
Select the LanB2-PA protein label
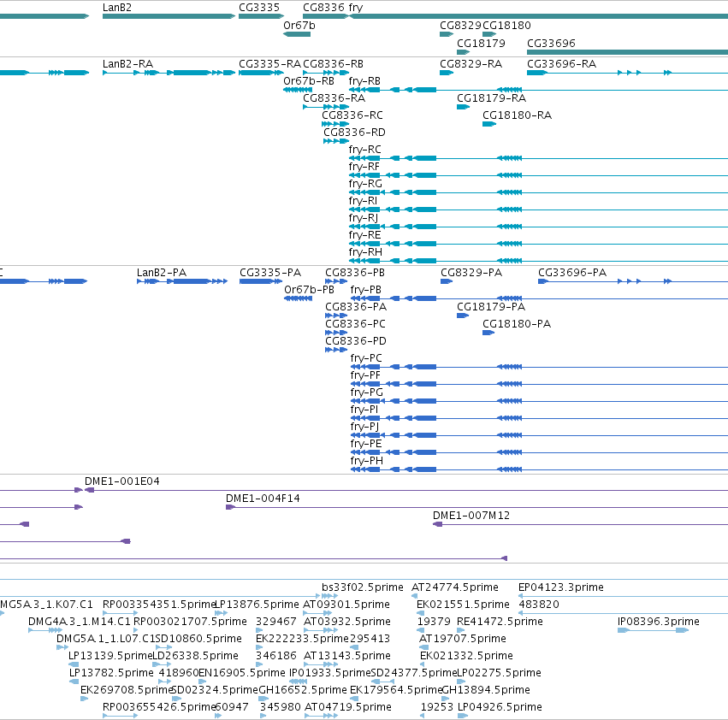coord(162,273)
